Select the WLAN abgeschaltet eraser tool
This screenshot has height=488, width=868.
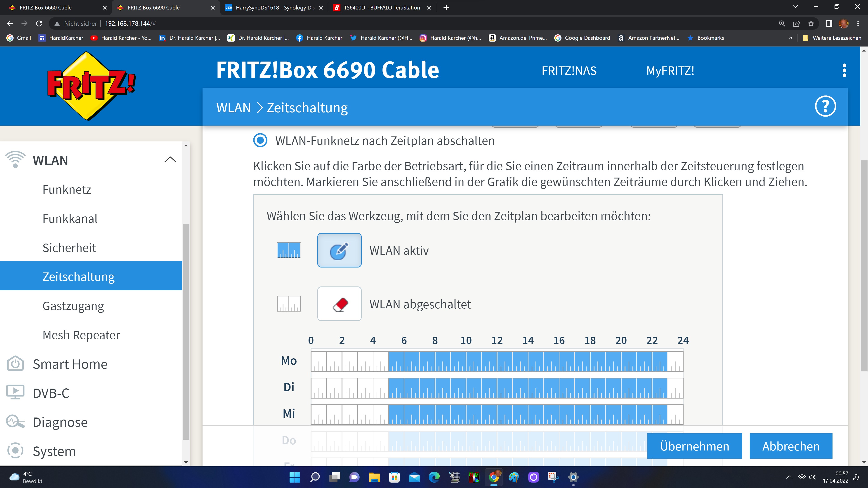coord(339,304)
